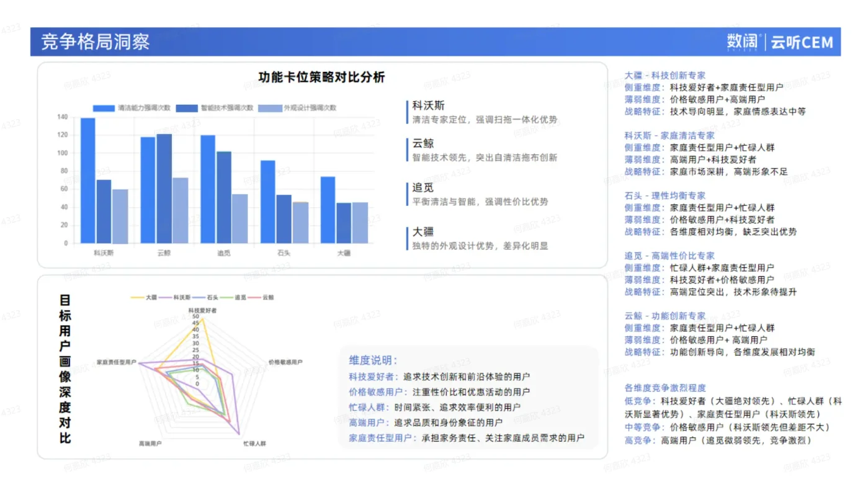Click the 价格敏感用户 radar axis label
The height and width of the screenshot is (487, 868).
pos(285,361)
